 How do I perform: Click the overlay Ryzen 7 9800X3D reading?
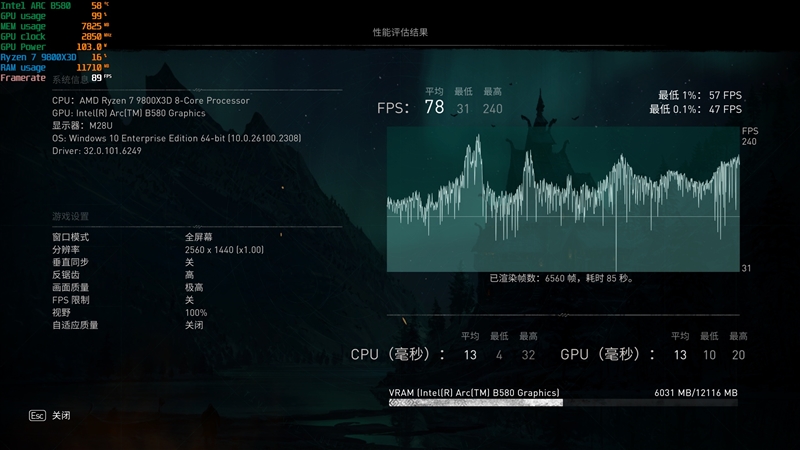(x=54, y=57)
